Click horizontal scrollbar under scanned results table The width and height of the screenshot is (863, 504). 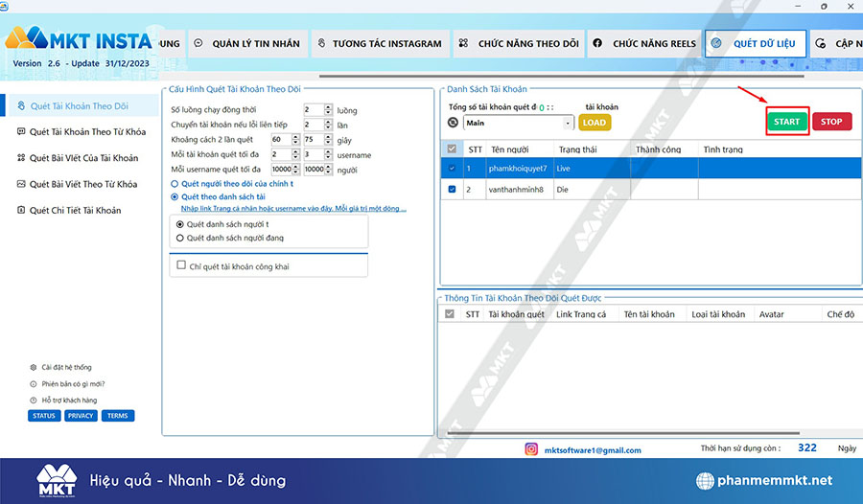pos(623,433)
